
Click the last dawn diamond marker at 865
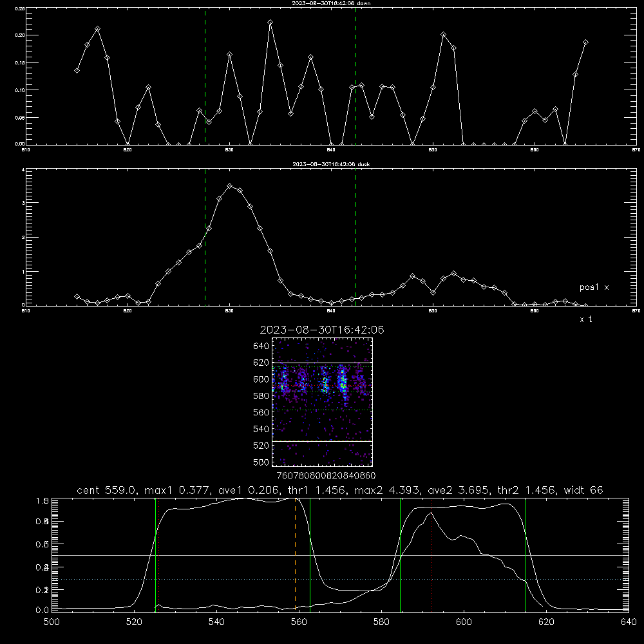[x=585, y=43]
